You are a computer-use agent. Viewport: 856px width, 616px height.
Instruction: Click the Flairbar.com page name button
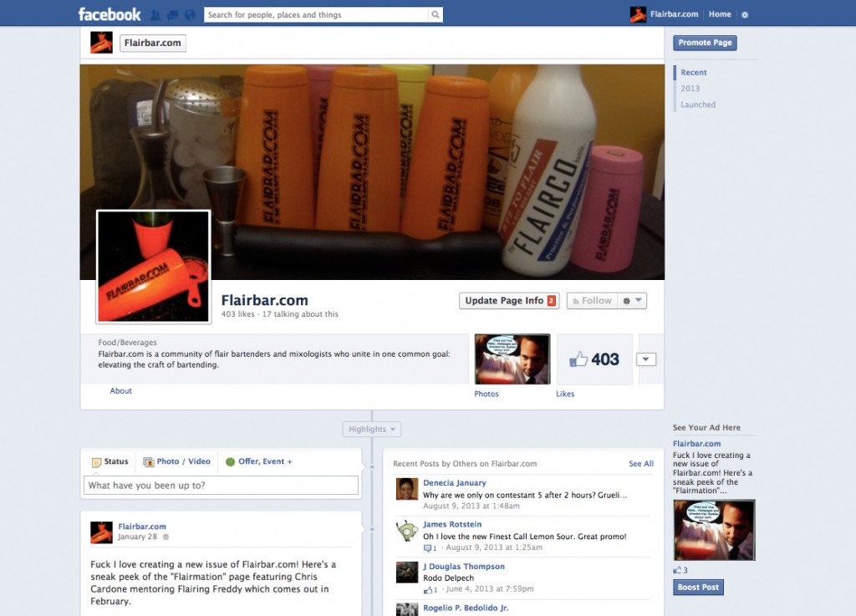153,43
